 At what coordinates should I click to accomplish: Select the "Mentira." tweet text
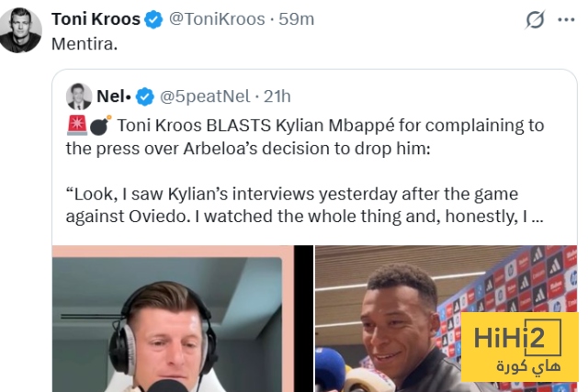(85, 44)
